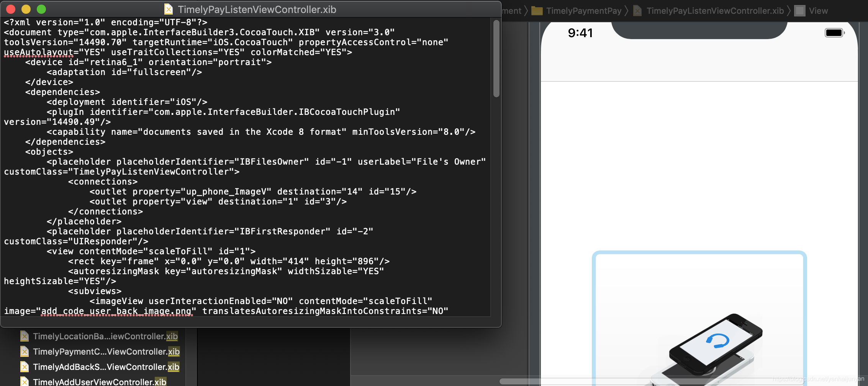Close the TimelyPayListenViewController.xib text window
The width and height of the screenshot is (868, 386).
11,9
